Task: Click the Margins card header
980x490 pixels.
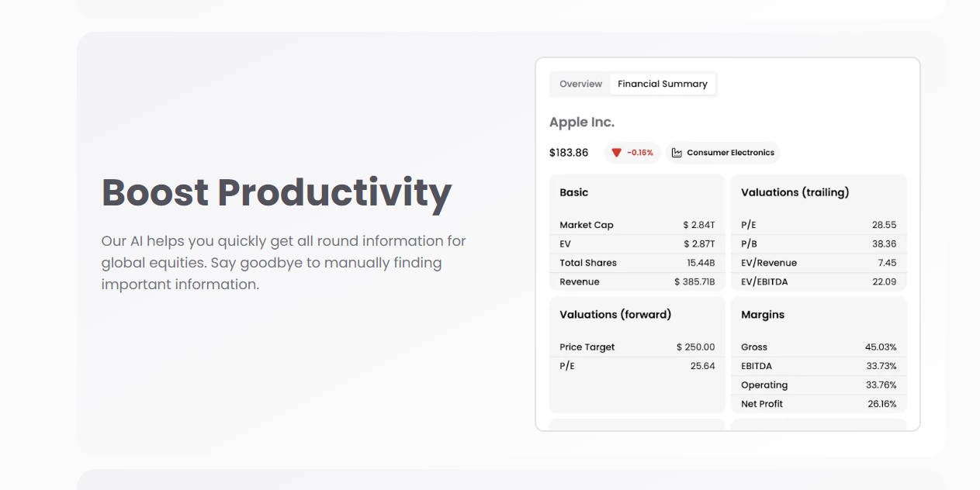Action: pos(762,315)
